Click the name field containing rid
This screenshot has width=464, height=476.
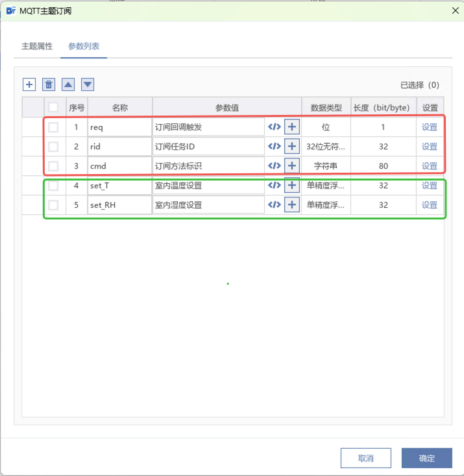coord(119,147)
